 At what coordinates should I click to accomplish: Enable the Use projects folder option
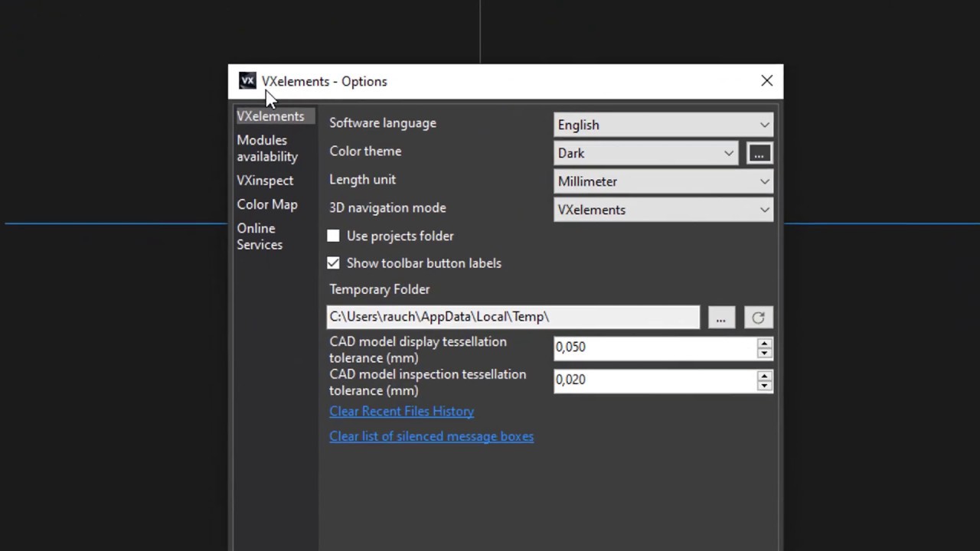coord(333,236)
